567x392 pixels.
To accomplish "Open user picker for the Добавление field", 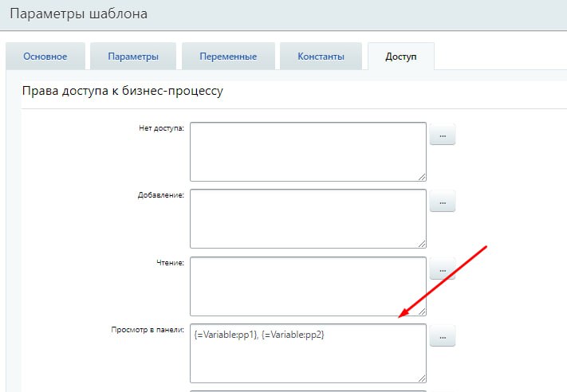I will tap(443, 203).
